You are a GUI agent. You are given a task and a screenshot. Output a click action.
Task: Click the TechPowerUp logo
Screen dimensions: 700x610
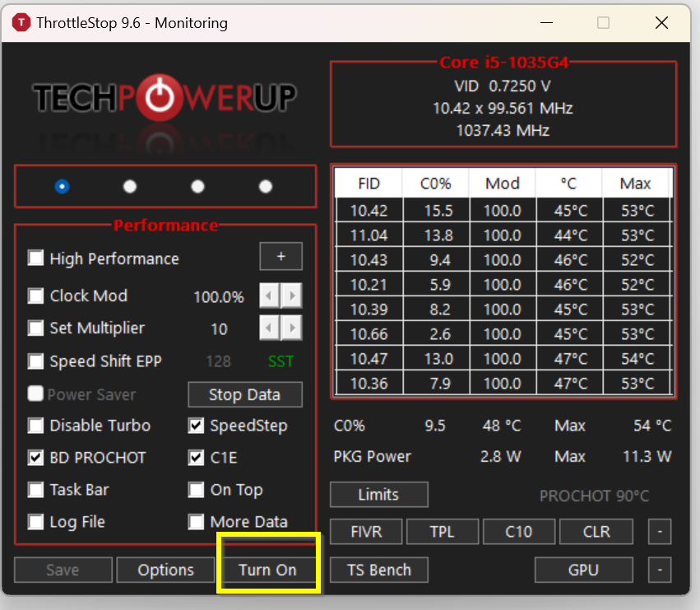click(x=165, y=98)
